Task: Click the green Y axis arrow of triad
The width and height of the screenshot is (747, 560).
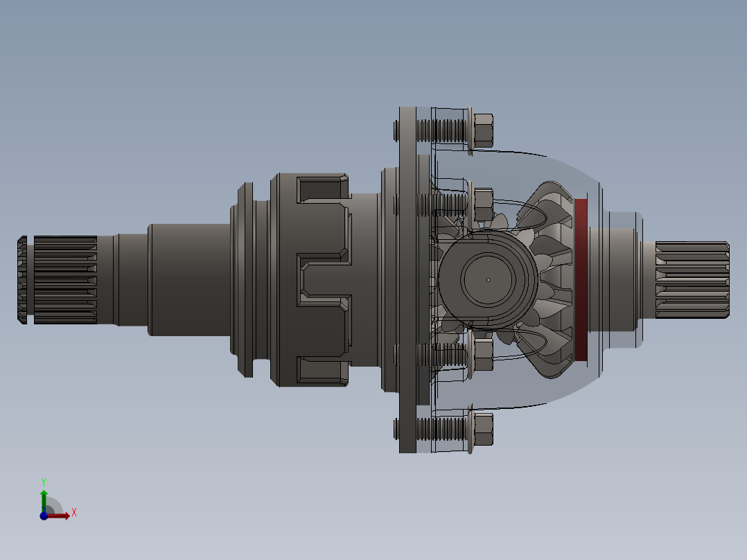Action: [44, 500]
